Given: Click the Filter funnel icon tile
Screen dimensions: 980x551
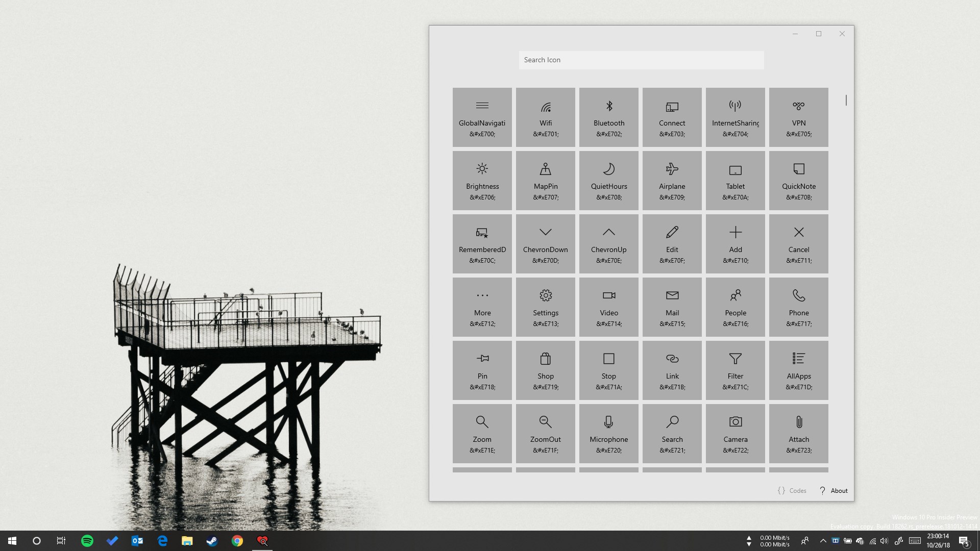Looking at the screenshot, I should (x=735, y=370).
